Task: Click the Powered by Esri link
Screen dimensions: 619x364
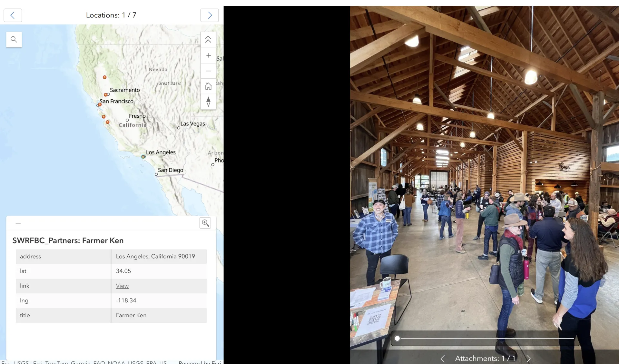Action: pyautogui.click(x=200, y=362)
